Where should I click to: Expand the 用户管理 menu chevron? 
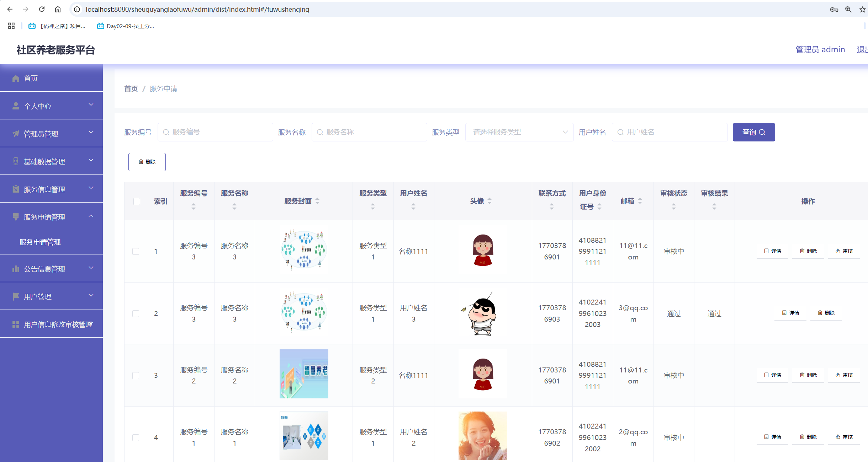pyautogui.click(x=91, y=295)
